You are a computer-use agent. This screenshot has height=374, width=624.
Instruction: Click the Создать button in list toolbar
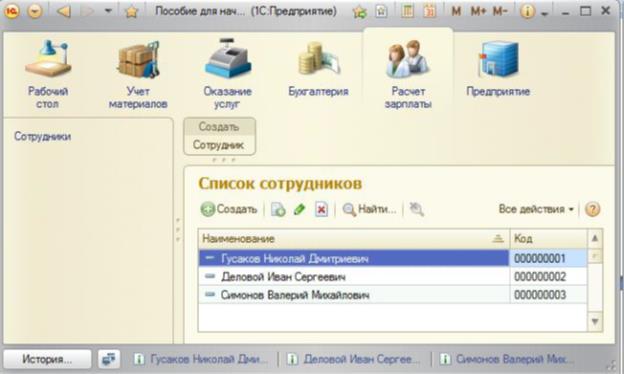229,209
